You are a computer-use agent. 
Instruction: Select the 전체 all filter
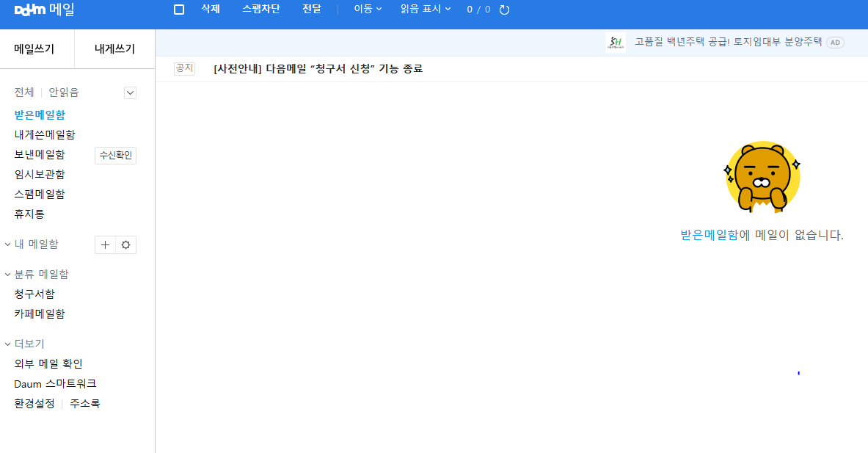24,93
